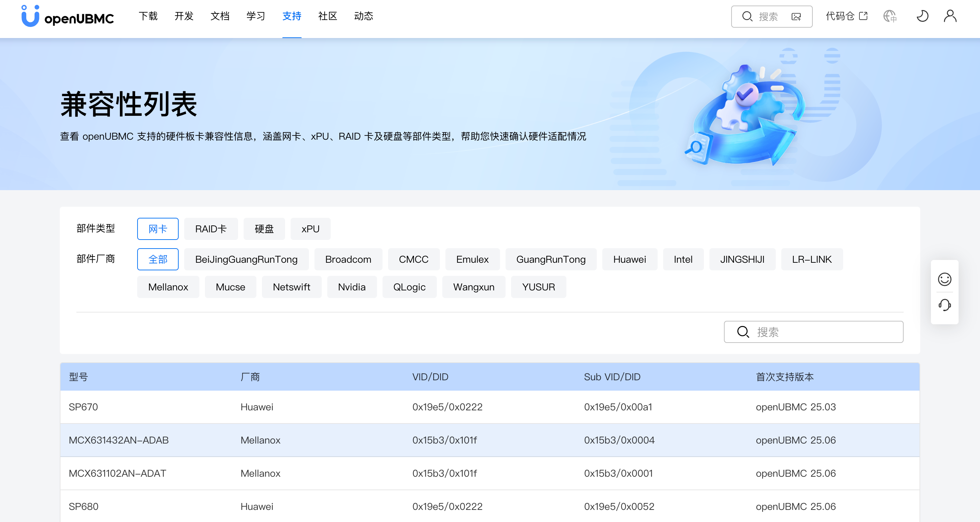The width and height of the screenshot is (980, 522).
Task: Filter by Mucse vendor
Action: [230, 287]
